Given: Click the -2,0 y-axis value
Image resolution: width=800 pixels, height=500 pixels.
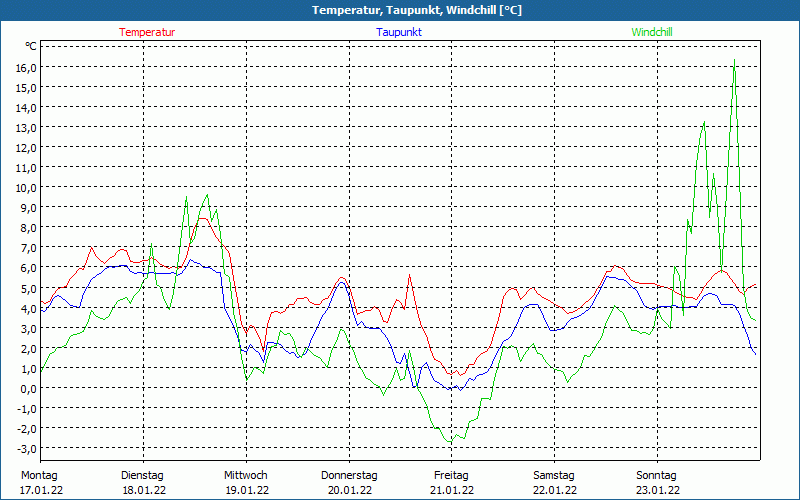Looking at the screenshot, I should [27, 428].
